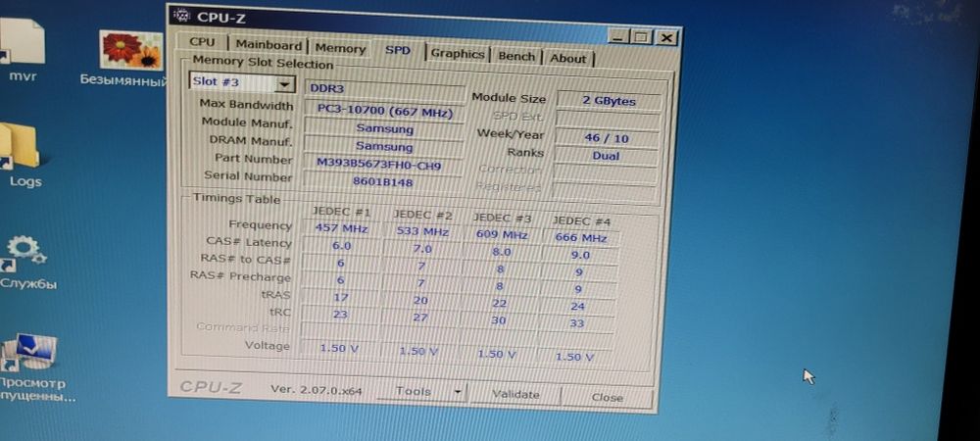Click the Module Manuf. Samsung value
The image size is (980, 441).
(384, 129)
